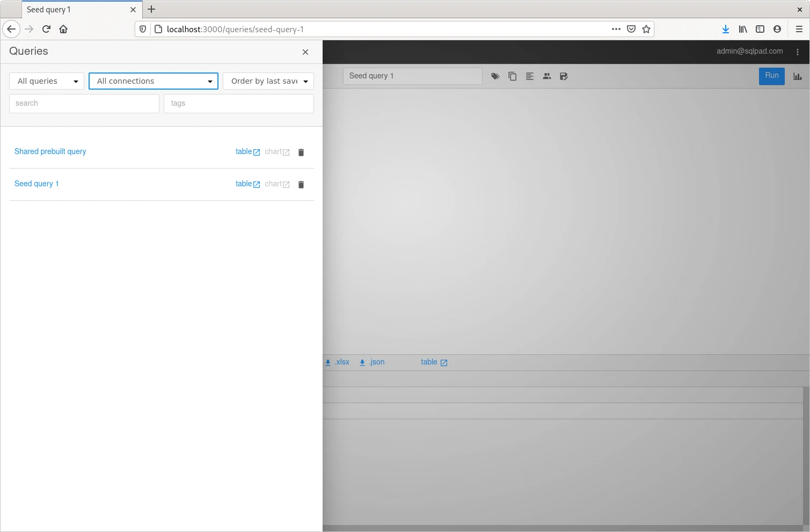Click the Run button
810x532 pixels.
point(771,76)
